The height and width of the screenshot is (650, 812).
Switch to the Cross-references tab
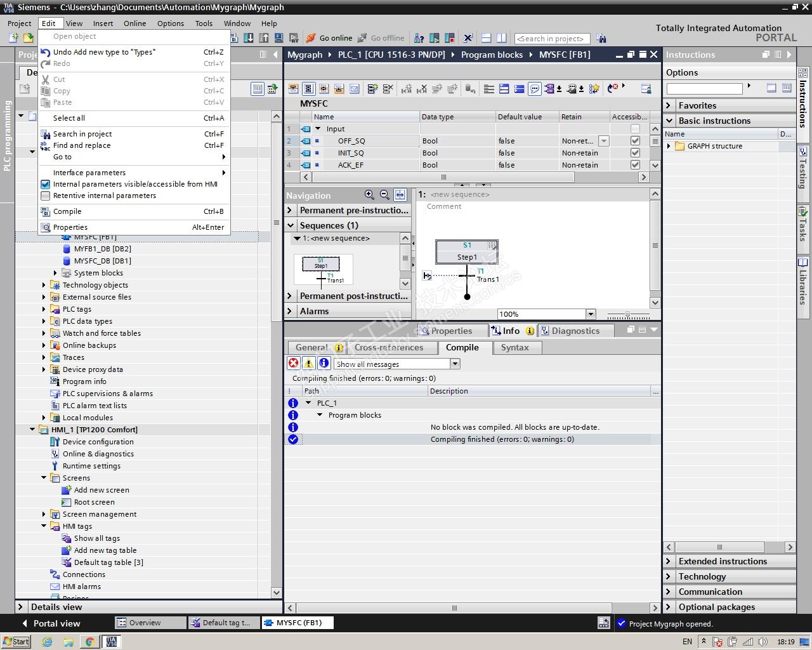388,347
